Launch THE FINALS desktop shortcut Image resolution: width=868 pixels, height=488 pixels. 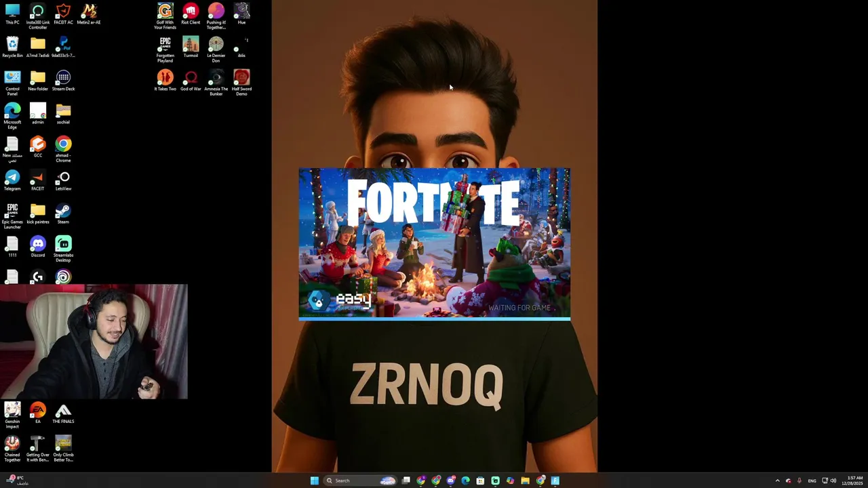63,413
